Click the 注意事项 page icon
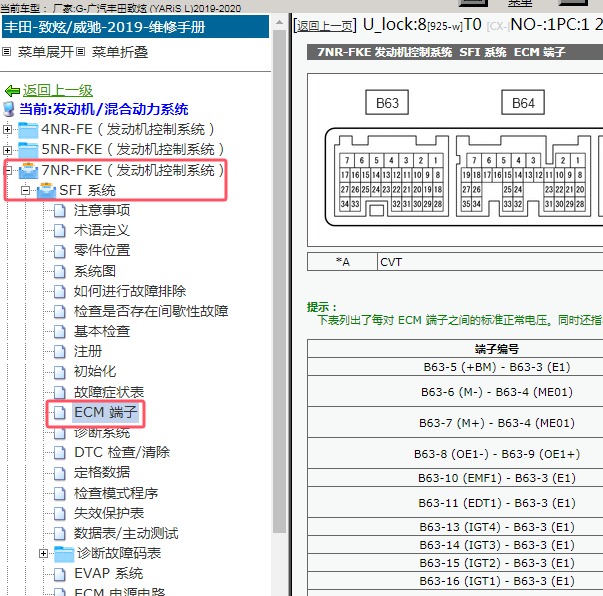 coord(60,211)
